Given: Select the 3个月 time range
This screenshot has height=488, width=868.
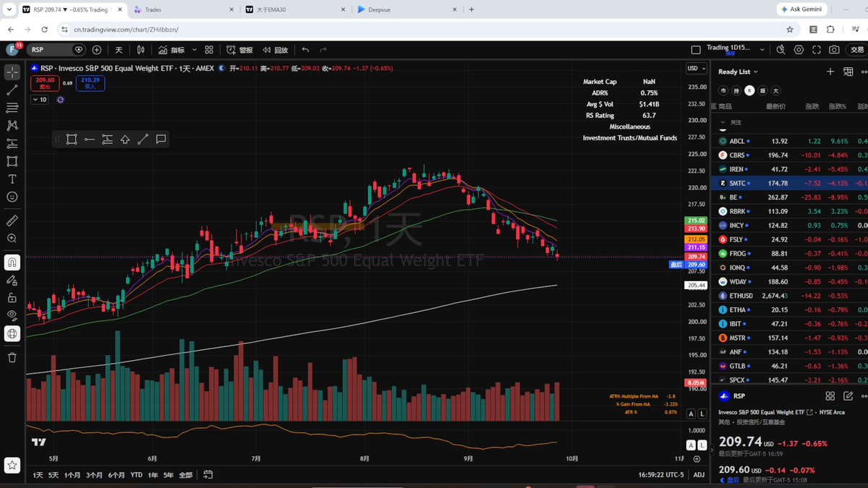Looking at the screenshot, I should point(94,475).
